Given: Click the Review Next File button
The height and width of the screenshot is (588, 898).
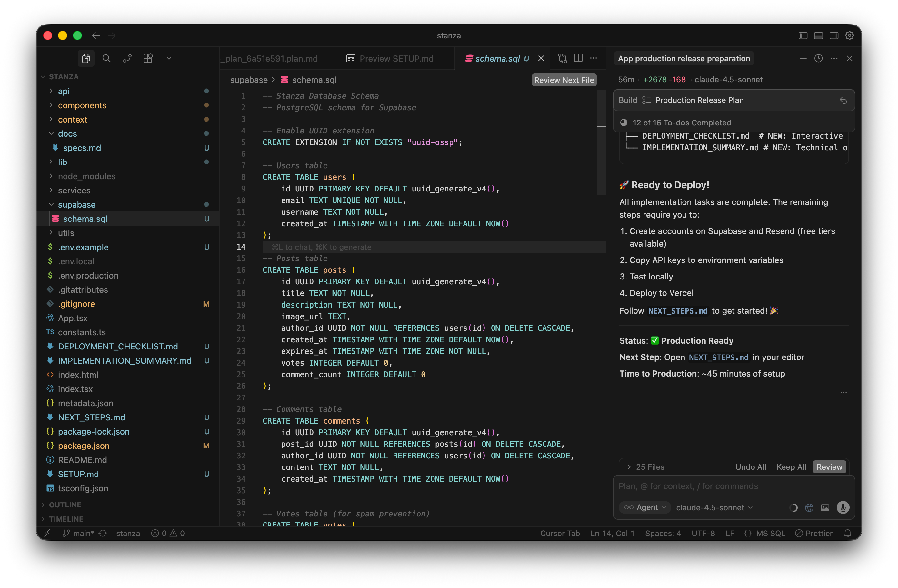Looking at the screenshot, I should (x=564, y=80).
